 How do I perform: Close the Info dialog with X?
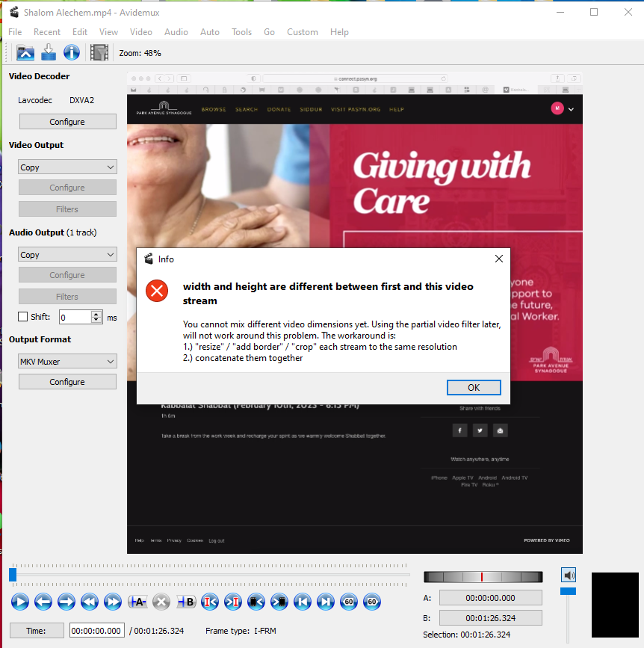(x=499, y=259)
